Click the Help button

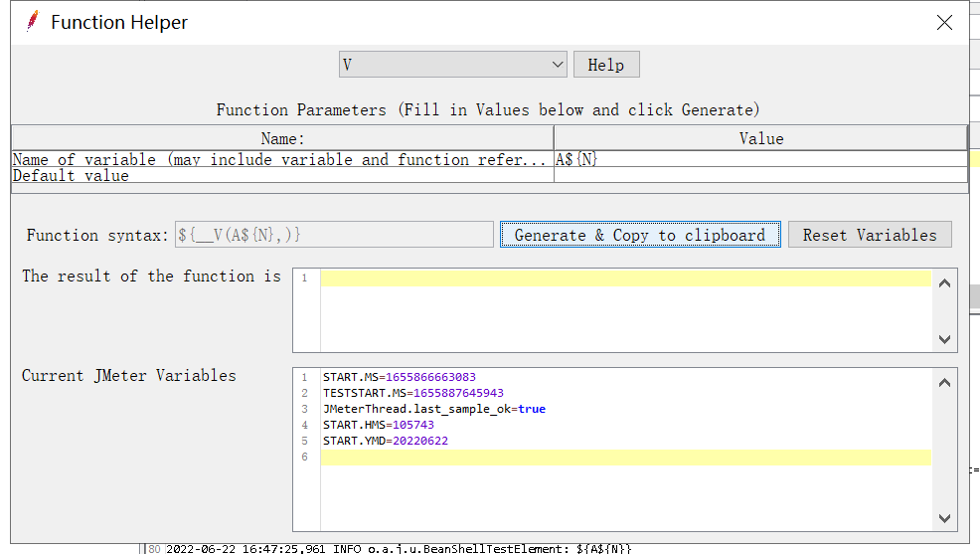point(605,65)
